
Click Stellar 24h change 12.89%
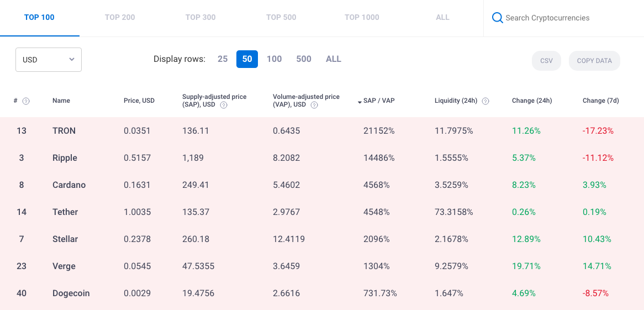coord(526,239)
